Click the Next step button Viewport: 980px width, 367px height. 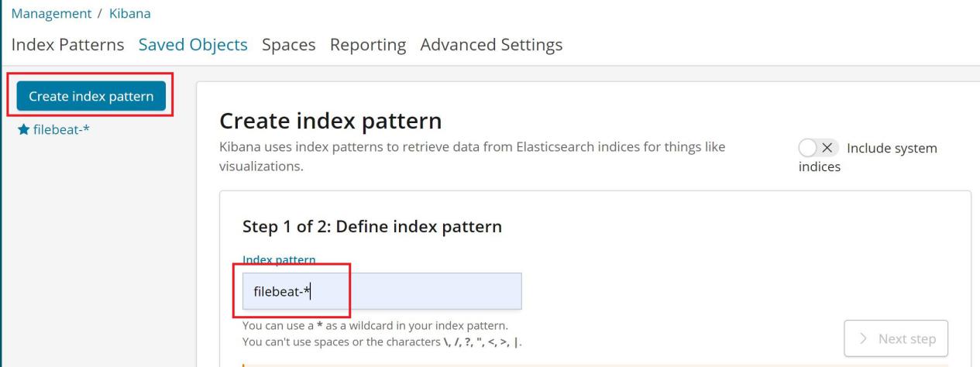pos(896,339)
